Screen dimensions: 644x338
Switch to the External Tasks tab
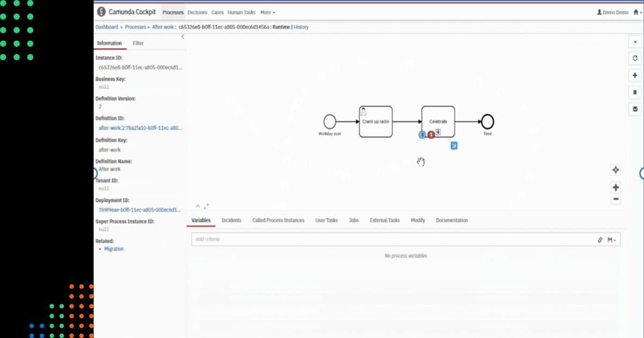(385, 220)
